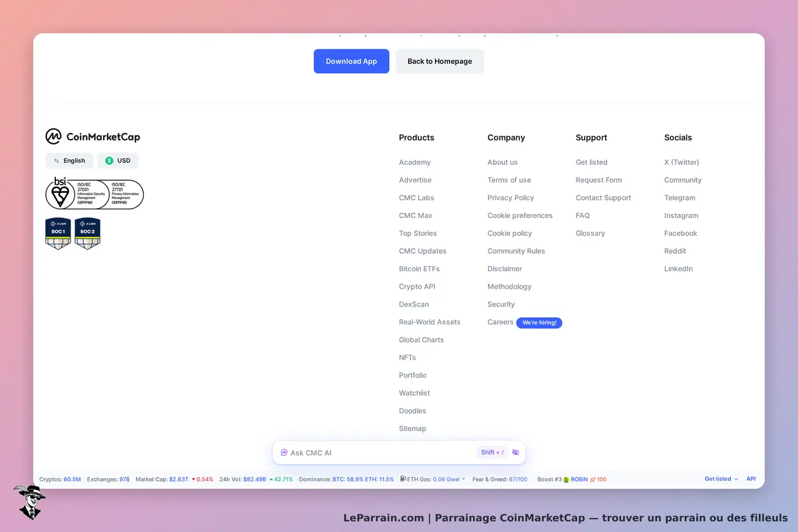Click the Download App button
This screenshot has width=798, height=532.
point(351,61)
